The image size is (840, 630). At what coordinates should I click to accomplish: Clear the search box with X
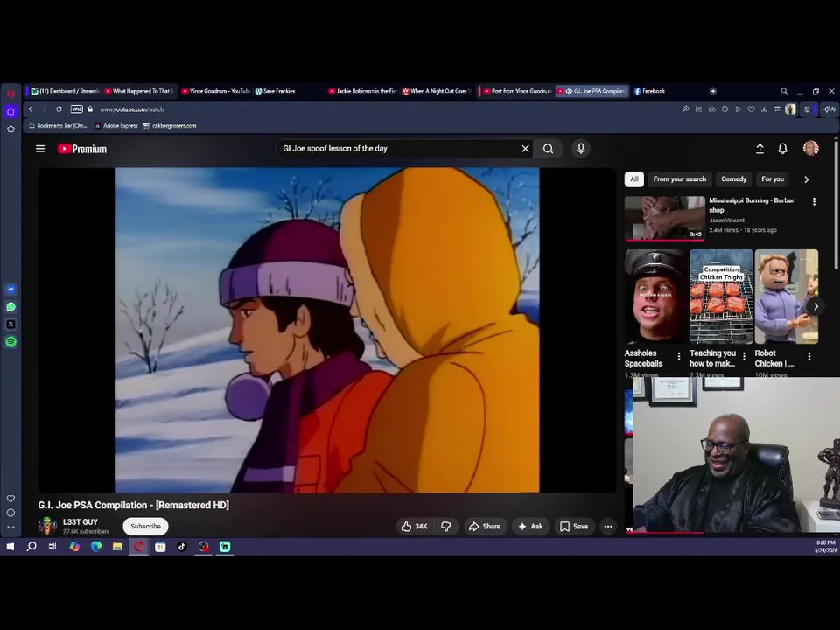(x=525, y=149)
